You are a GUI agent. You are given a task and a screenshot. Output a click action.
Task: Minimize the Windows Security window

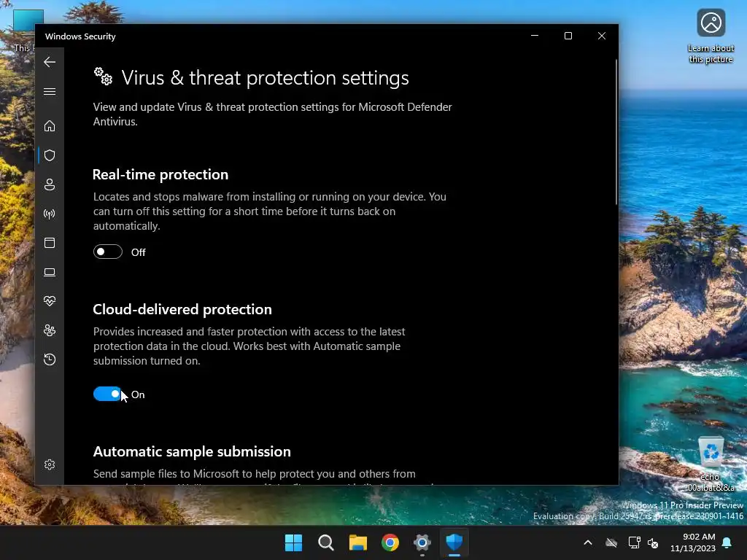coord(535,36)
